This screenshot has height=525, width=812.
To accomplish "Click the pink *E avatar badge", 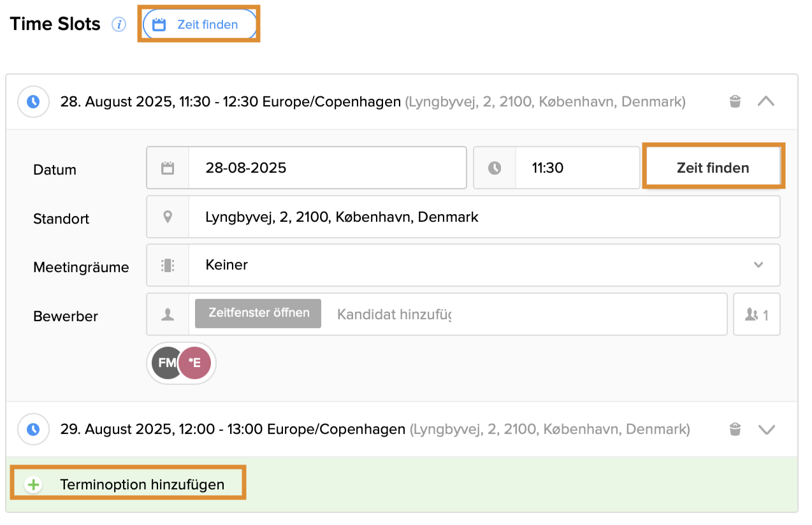I will (195, 363).
